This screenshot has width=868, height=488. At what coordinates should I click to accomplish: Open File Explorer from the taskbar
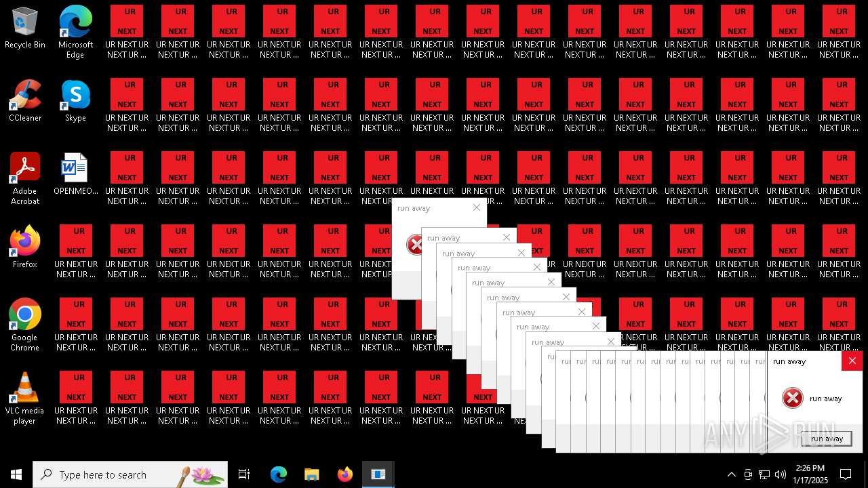click(311, 474)
